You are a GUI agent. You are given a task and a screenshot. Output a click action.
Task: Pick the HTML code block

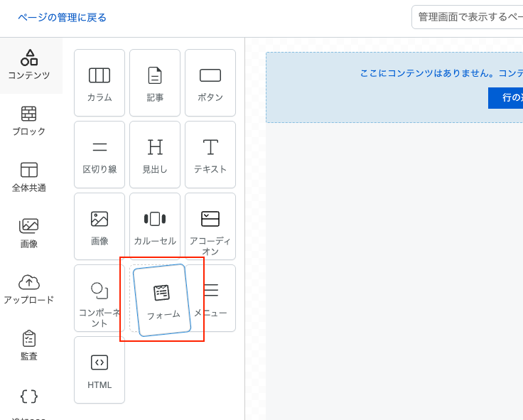pyautogui.click(x=99, y=370)
